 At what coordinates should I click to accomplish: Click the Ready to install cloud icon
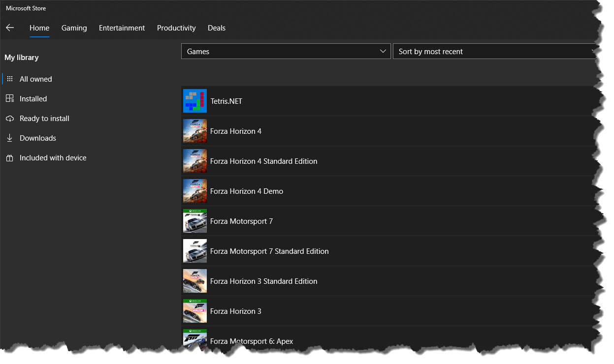pos(10,119)
